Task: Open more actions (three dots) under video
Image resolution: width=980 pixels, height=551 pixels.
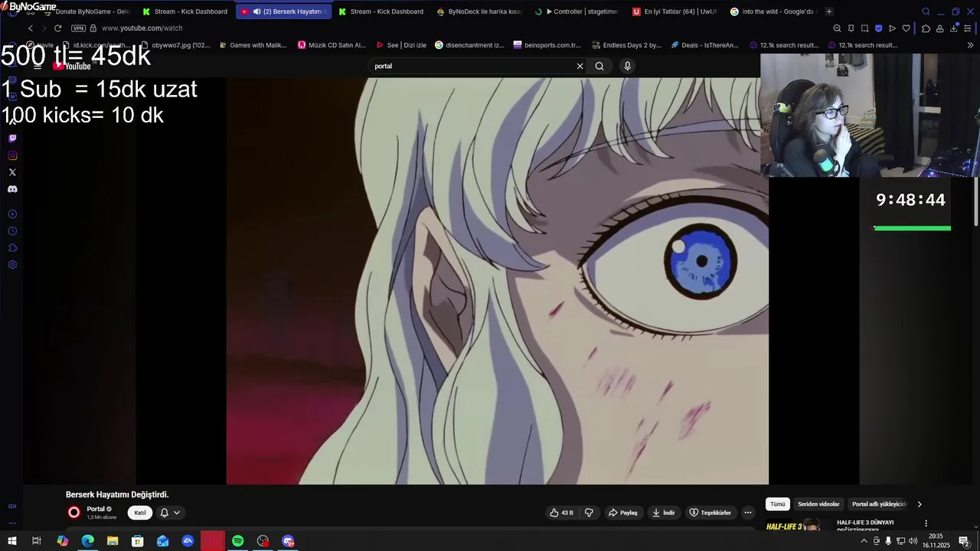Action: 748,513
